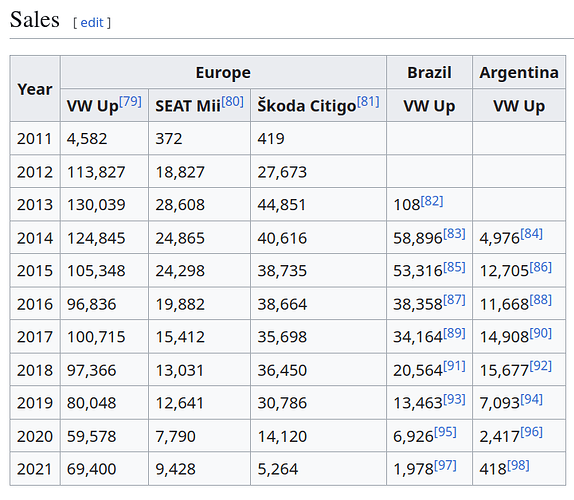Open reference 85 beside 53,316
Image resolution: width=574 pixels, height=500 pixels.
[x=454, y=267]
